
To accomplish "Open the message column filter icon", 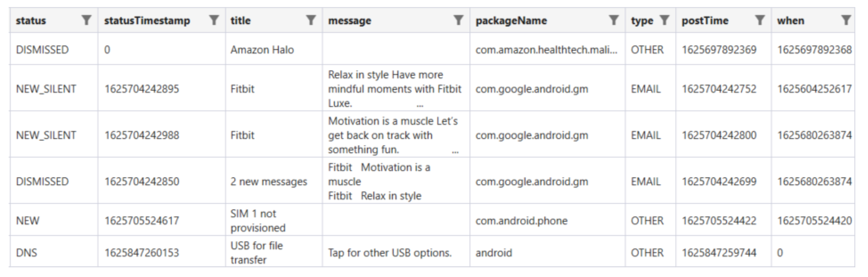I will coord(458,20).
